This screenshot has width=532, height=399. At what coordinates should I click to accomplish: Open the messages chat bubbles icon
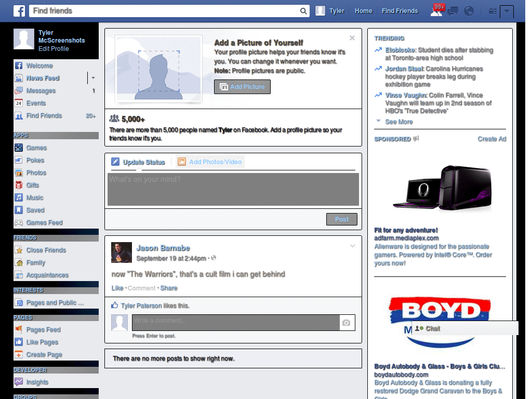[x=453, y=11]
